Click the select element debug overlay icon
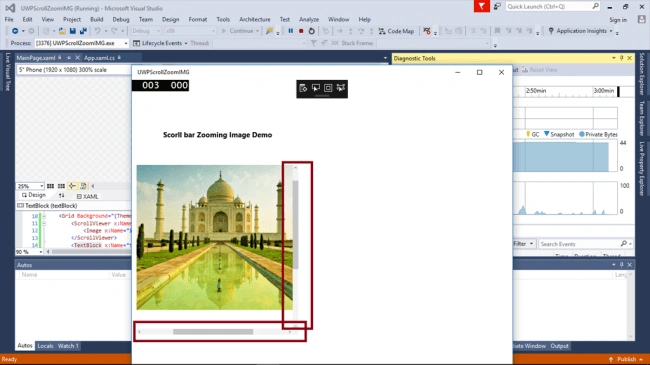 click(316, 88)
